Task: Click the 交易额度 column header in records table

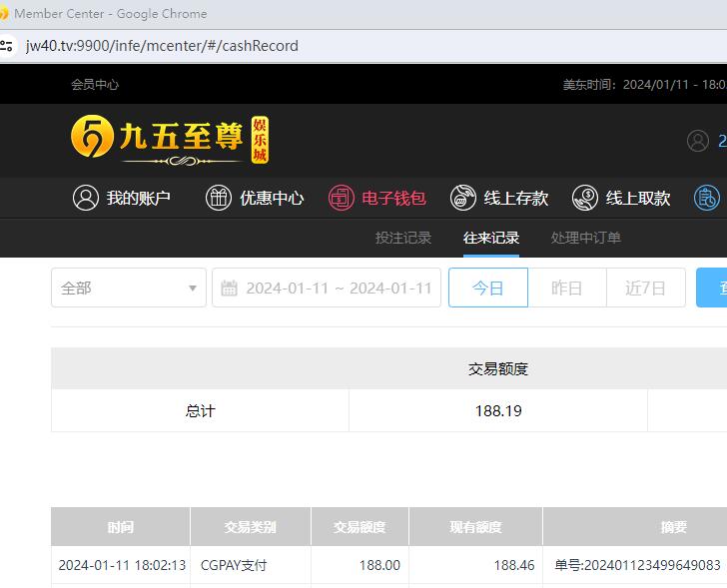Action: [x=360, y=527]
